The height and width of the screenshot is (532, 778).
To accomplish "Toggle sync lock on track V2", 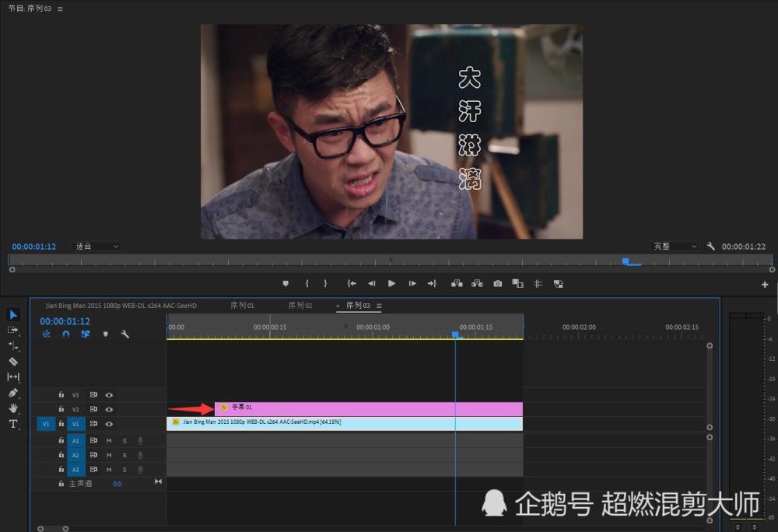I will click(x=93, y=410).
